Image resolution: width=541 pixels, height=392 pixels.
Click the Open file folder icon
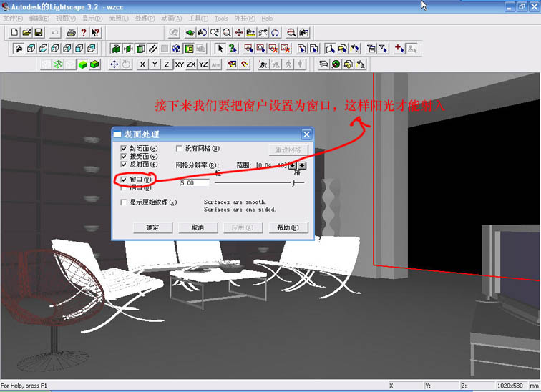(26, 32)
